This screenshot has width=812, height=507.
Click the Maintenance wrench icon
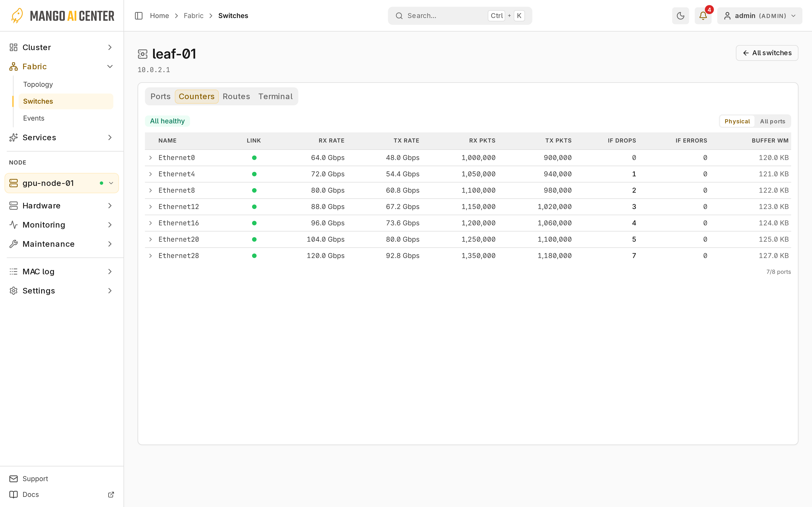coord(13,244)
